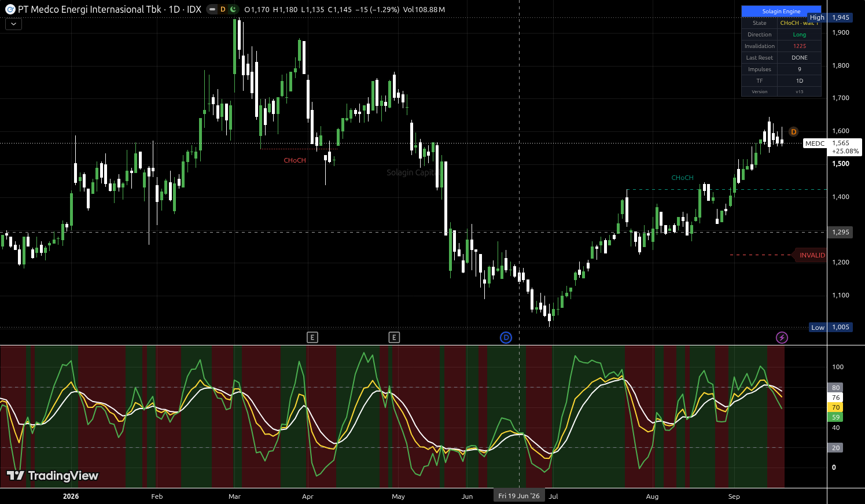Screen dimensions: 865x504
Task: Click the Apr time axis label
Action: point(308,496)
